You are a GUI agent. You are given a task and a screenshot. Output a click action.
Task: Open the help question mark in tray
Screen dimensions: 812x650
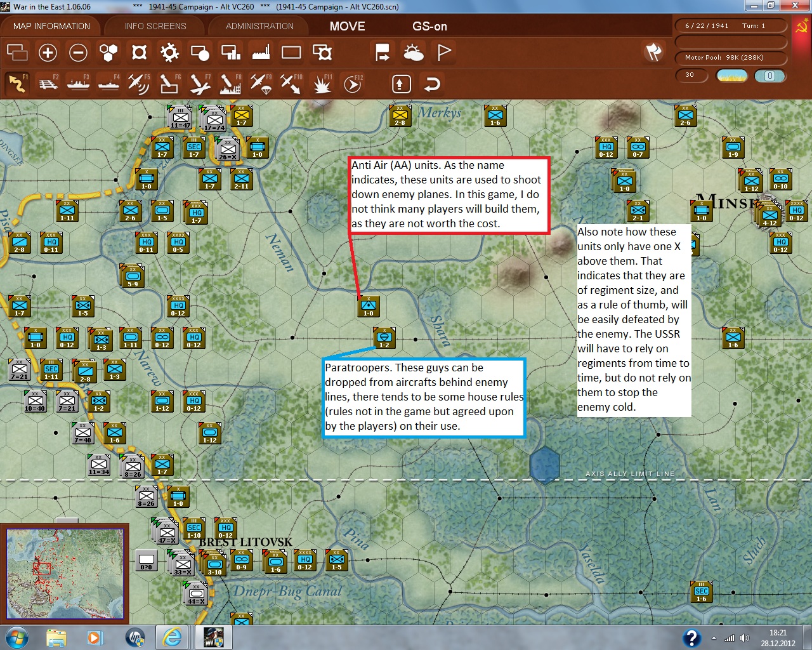click(x=691, y=638)
